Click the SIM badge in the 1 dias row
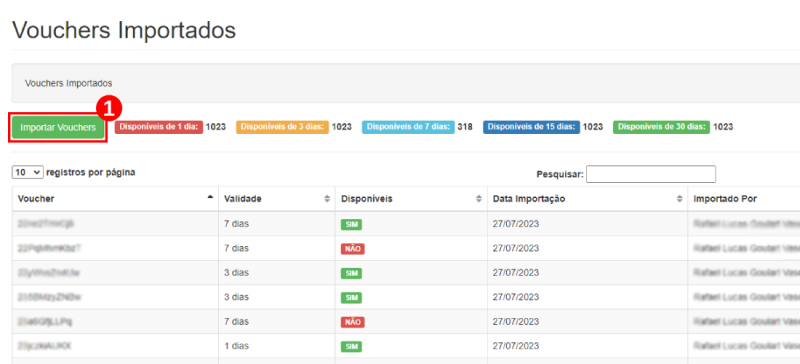This screenshot has width=800, height=364. pyautogui.click(x=352, y=347)
